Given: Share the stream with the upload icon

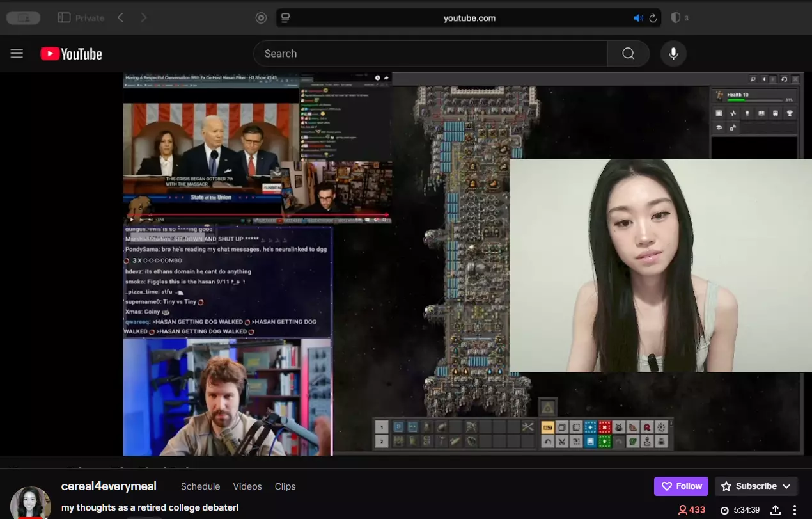Looking at the screenshot, I should tap(776, 510).
